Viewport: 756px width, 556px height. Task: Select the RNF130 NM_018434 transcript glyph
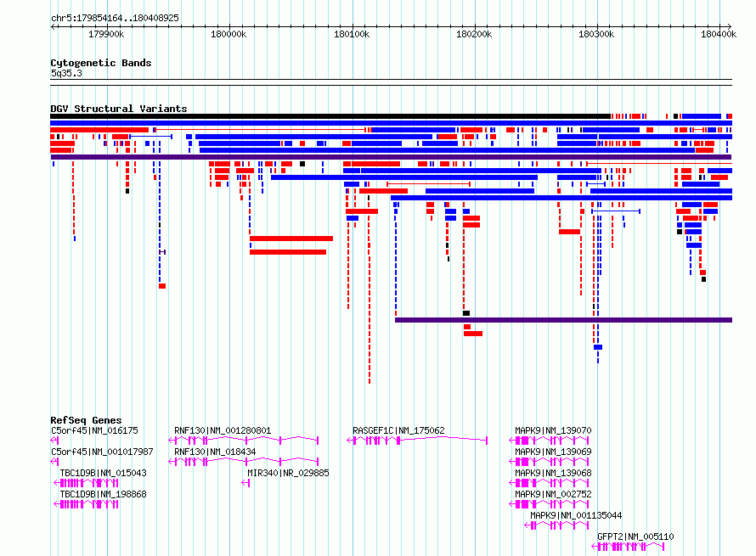click(x=244, y=462)
